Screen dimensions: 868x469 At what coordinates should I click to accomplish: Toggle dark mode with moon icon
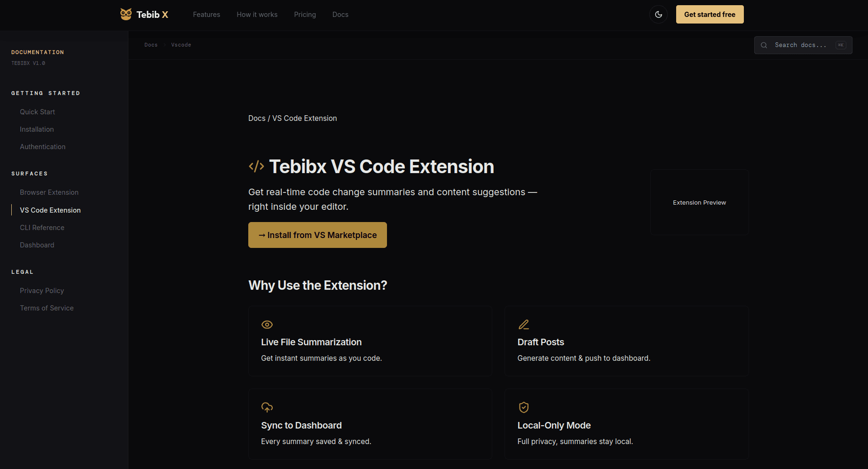658,15
